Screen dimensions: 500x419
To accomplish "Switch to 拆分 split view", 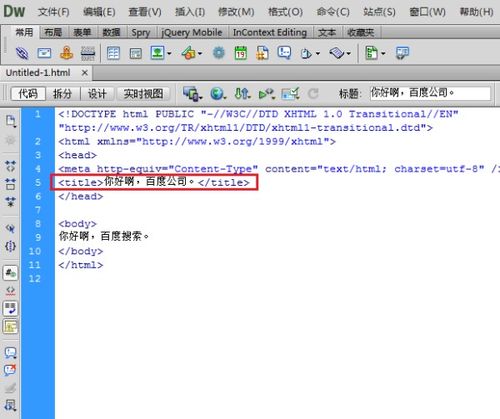I will coord(62,94).
